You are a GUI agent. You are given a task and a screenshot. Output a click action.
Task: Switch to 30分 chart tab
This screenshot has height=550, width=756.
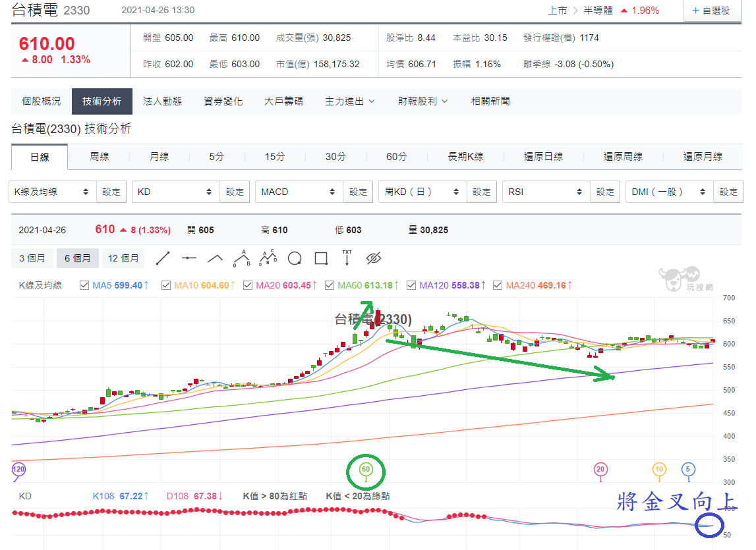pyautogui.click(x=335, y=157)
